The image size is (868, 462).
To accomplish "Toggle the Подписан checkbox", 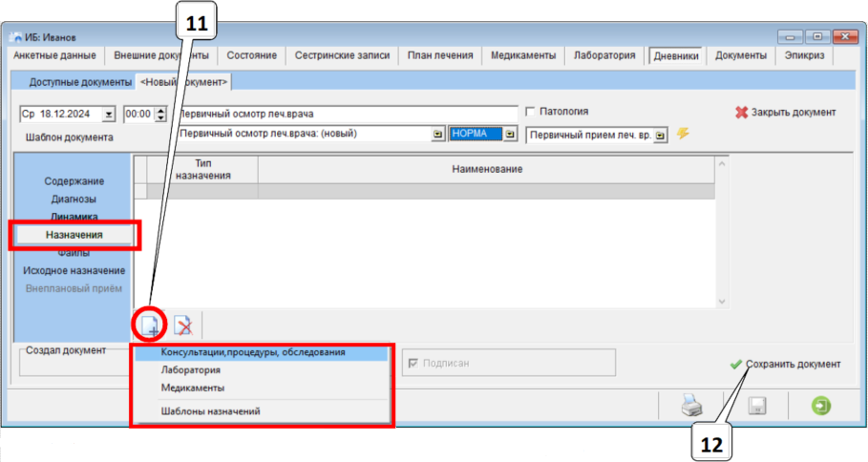I will pos(413,363).
